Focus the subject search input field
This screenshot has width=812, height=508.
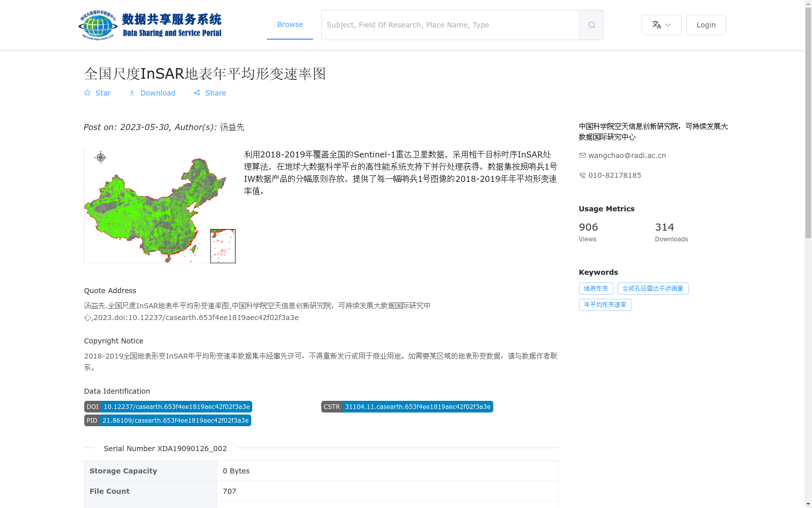point(450,25)
